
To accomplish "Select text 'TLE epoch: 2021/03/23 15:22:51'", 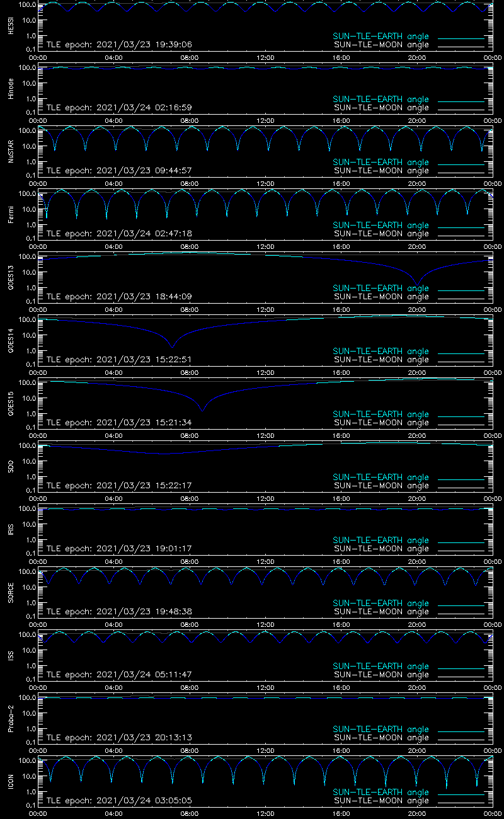I will (119, 360).
